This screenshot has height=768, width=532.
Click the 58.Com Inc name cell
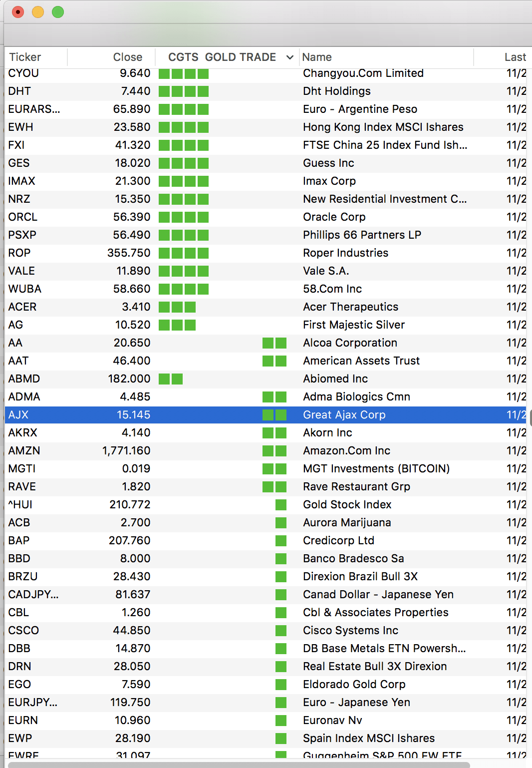pos(332,289)
